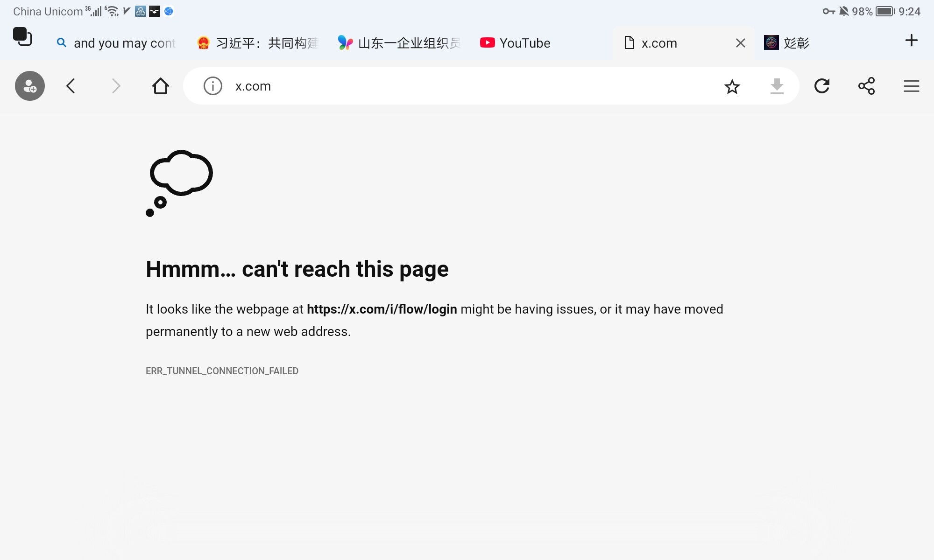This screenshot has height=560, width=934.
Task: Switch to 'and you may cont' search tab
Action: pos(117,43)
